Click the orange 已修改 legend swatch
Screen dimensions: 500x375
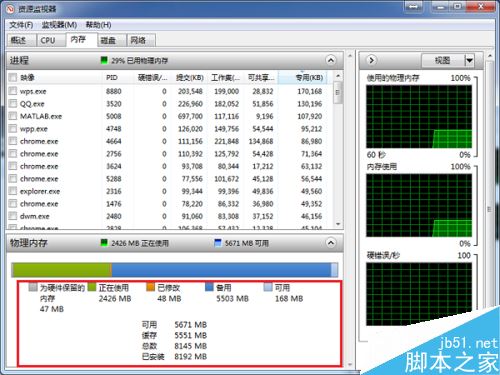[x=151, y=287]
